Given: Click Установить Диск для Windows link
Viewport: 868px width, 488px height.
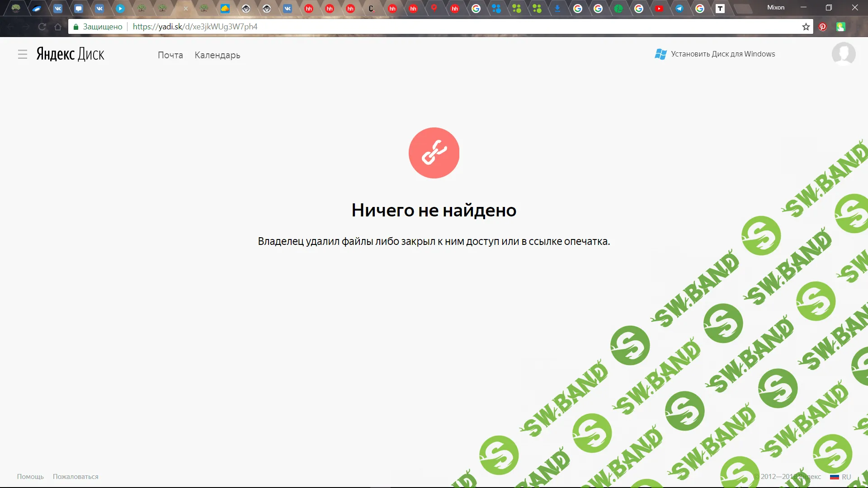Looking at the screenshot, I should click(722, 54).
